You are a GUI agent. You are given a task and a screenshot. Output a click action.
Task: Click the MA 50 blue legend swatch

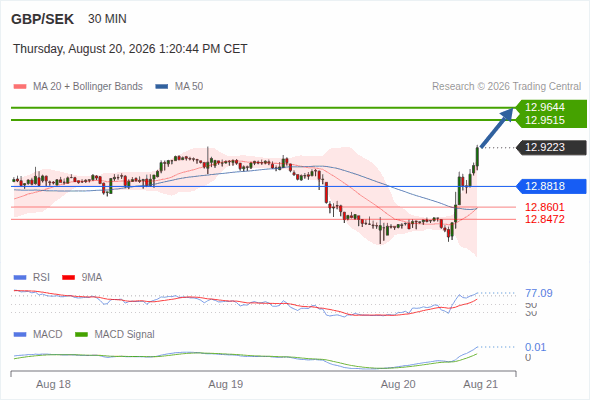point(162,87)
